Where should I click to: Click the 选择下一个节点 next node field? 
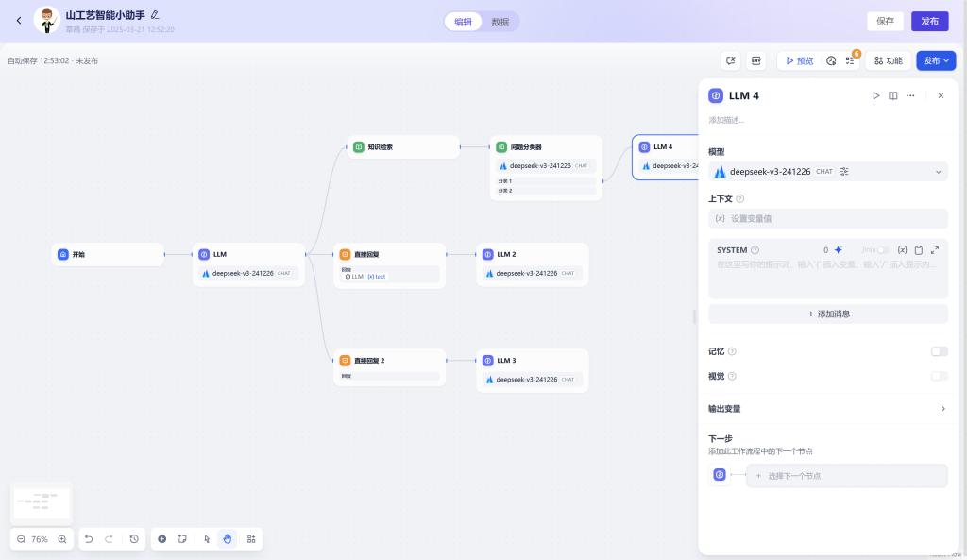pos(846,476)
